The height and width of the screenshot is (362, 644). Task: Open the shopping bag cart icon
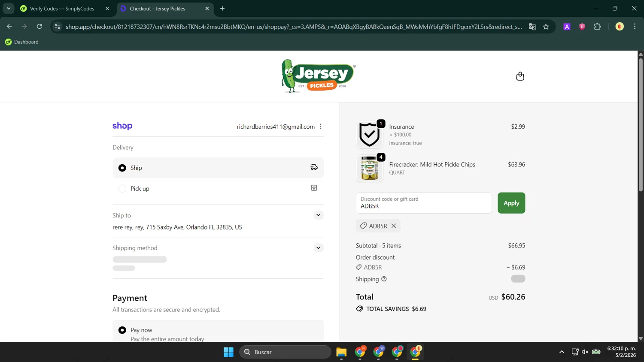pyautogui.click(x=520, y=76)
